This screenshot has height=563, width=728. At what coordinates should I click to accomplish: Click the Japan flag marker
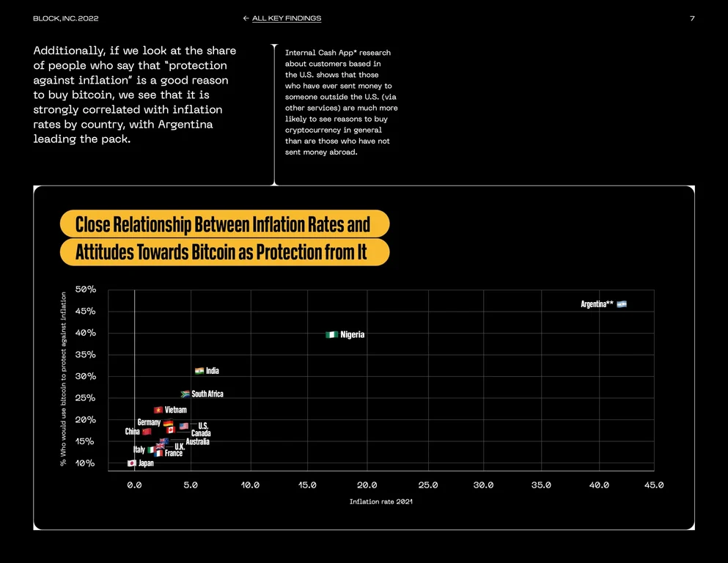pos(132,463)
